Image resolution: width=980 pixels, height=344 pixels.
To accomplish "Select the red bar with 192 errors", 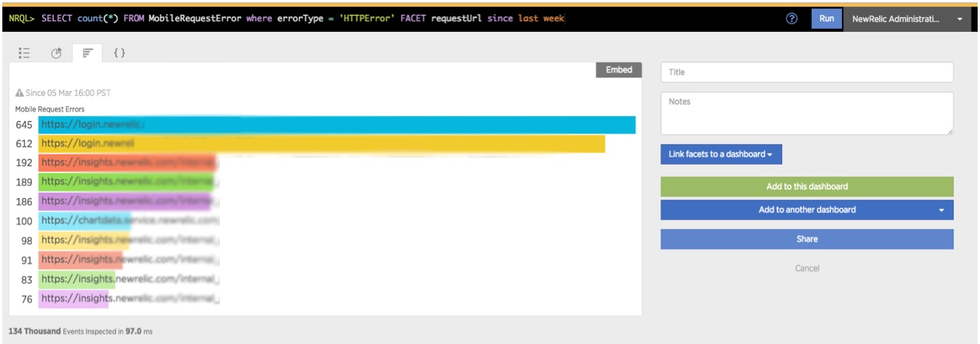I will (x=127, y=163).
